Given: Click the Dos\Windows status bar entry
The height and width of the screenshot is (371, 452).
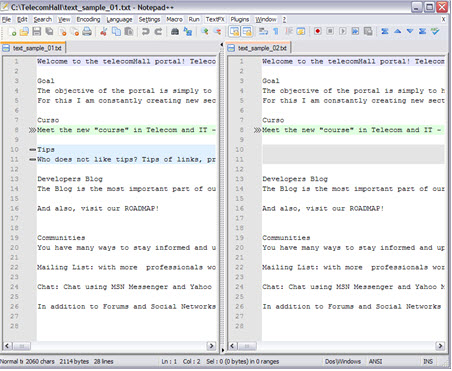Looking at the screenshot, I should [x=343, y=361].
